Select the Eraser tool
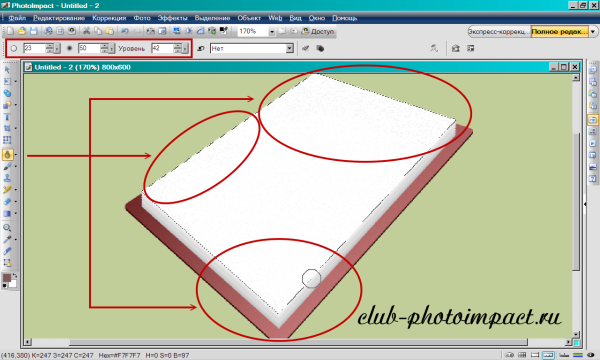 (7, 202)
